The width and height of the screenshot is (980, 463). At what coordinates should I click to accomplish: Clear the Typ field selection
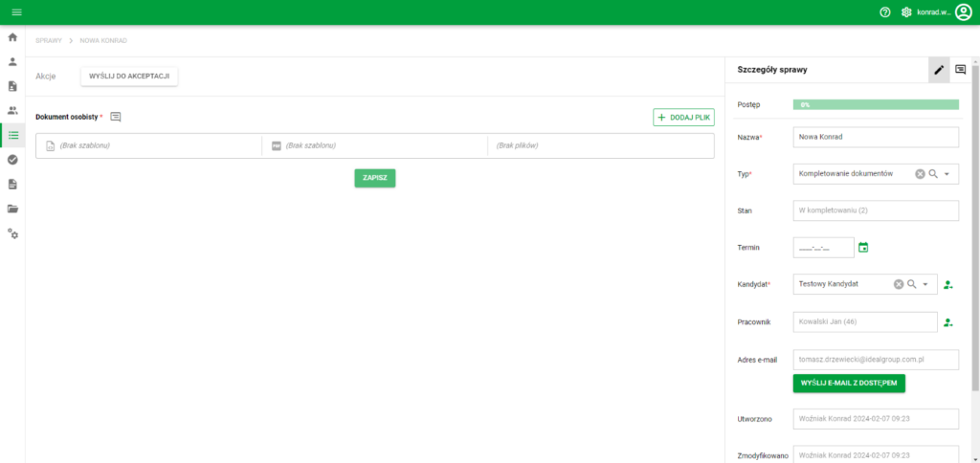(920, 174)
